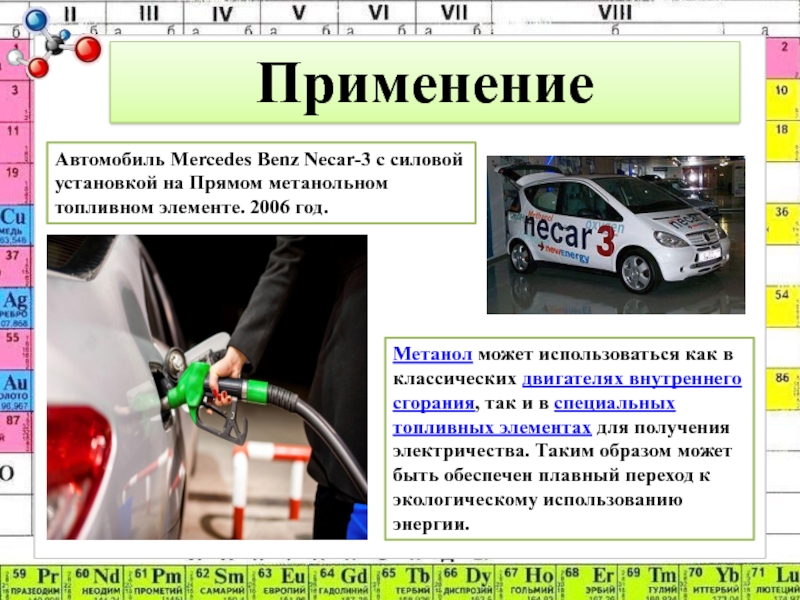Click the 59 Pr praseodymium cell

pyautogui.click(x=32, y=582)
